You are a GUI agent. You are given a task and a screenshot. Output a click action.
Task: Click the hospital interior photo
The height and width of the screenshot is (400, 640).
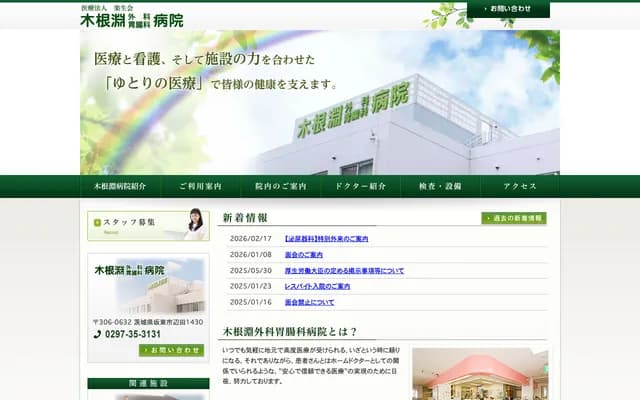(x=480, y=374)
